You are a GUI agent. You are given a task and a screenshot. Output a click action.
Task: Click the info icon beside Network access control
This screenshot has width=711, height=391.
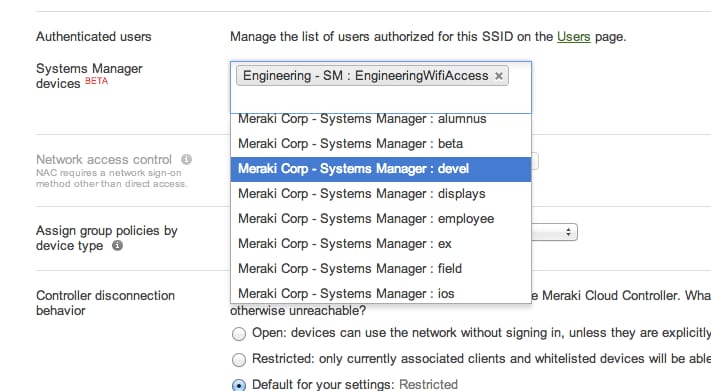186,160
